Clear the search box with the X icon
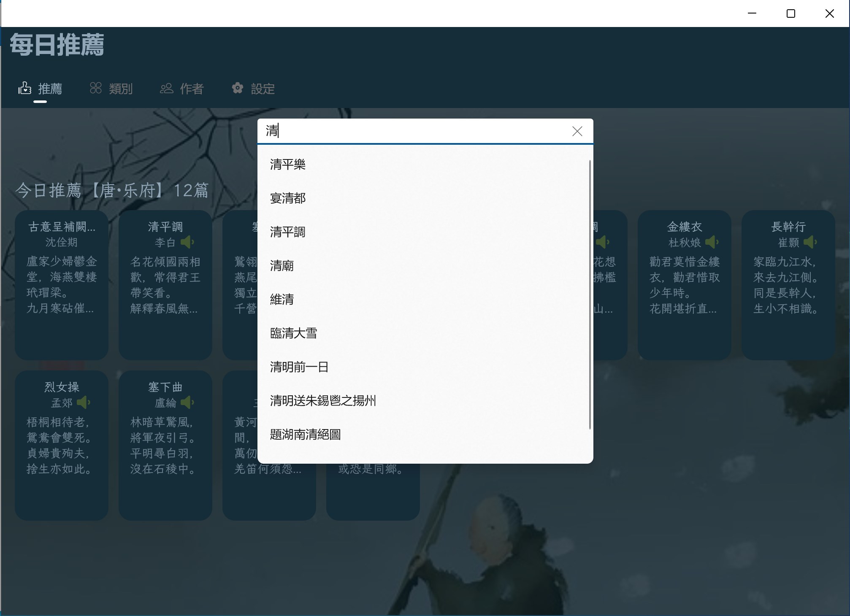Viewport: 850px width, 616px height. point(577,131)
